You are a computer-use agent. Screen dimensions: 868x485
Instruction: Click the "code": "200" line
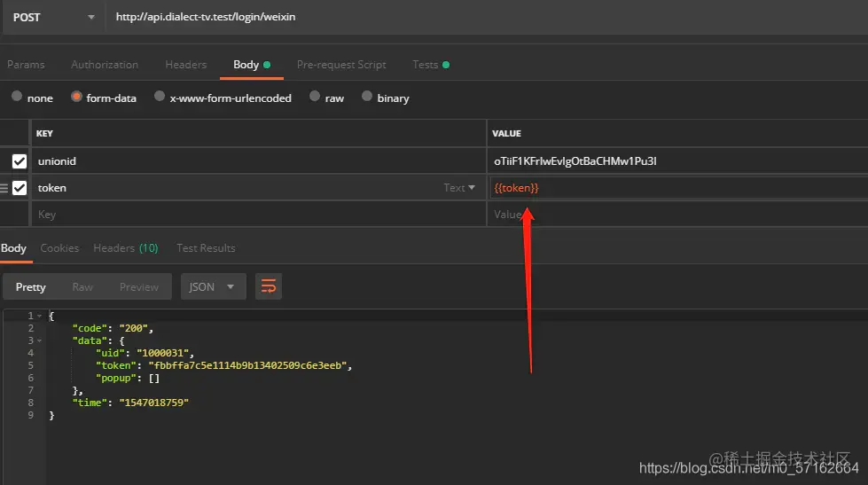click(x=113, y=328)
